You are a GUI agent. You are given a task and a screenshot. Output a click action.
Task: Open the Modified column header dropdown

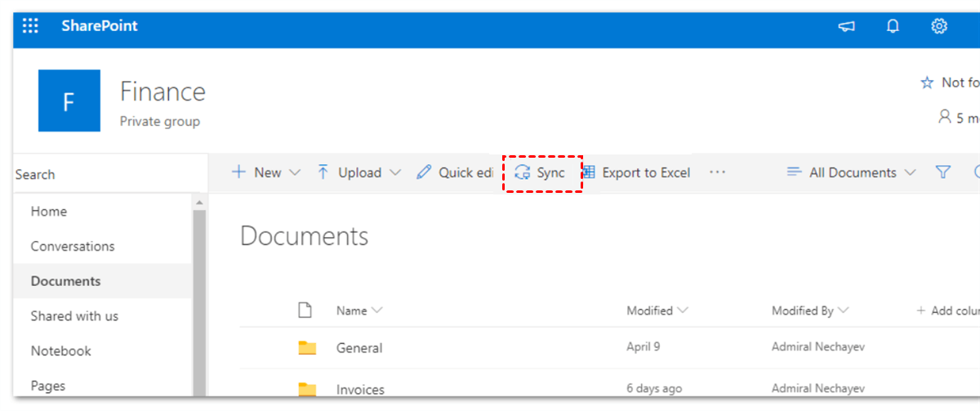click(x=657, y=310)
